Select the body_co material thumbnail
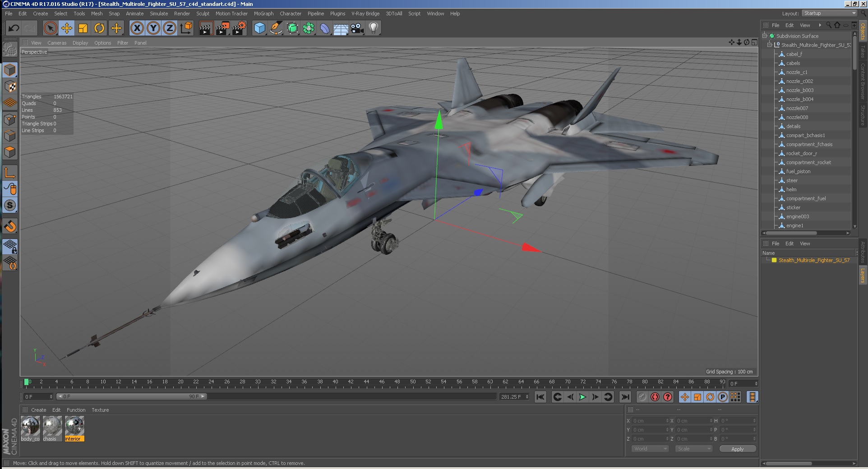Image resolution: width=868 pixels, height=469 pixels. click(x=30, y=428)
